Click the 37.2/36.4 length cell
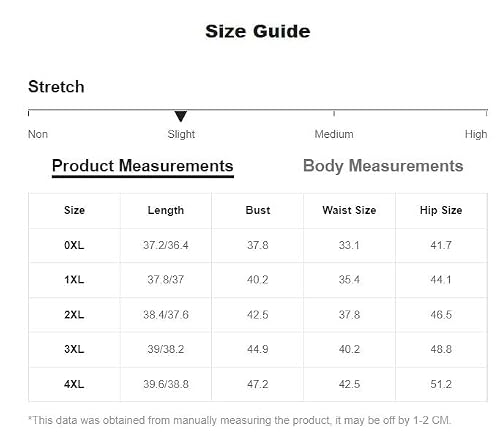The width and height of the screenshot is (500, 444). click(166, 245)
